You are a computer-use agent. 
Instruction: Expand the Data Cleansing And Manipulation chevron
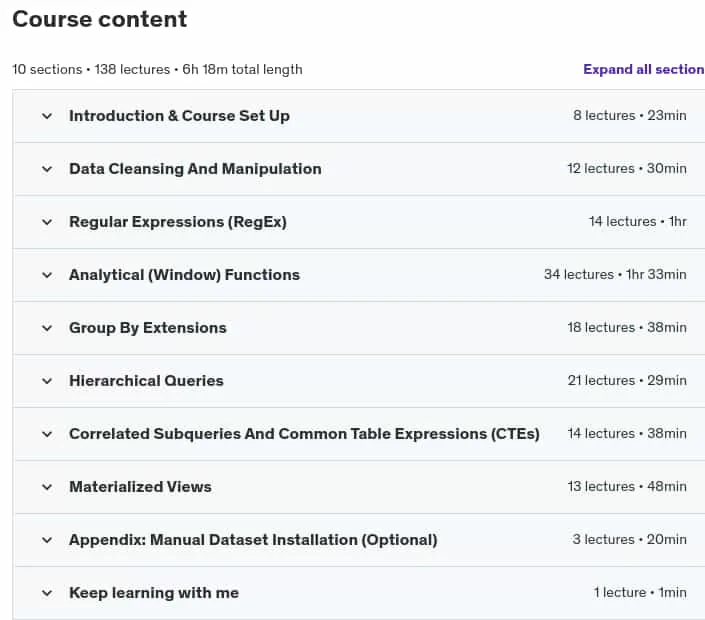(47, 169)
